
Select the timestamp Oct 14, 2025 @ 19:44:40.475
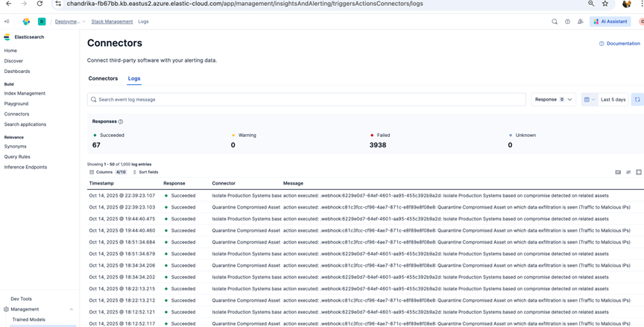click(x=122, y=219)
